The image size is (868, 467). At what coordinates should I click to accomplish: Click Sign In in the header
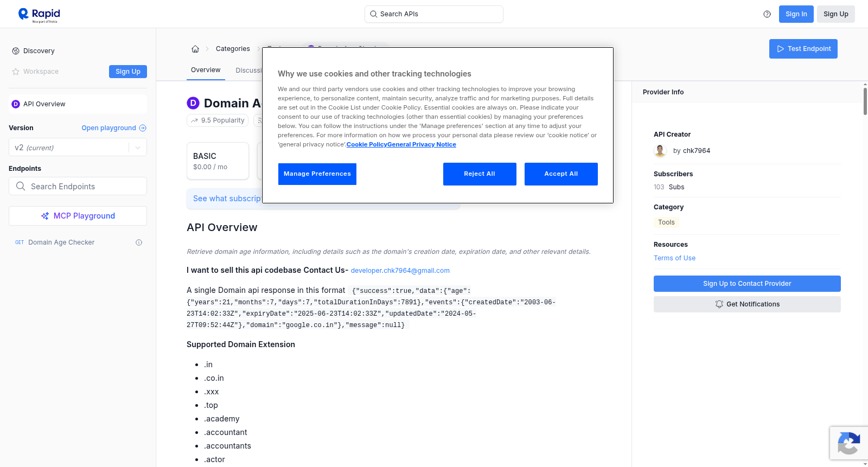click(796, 14)
